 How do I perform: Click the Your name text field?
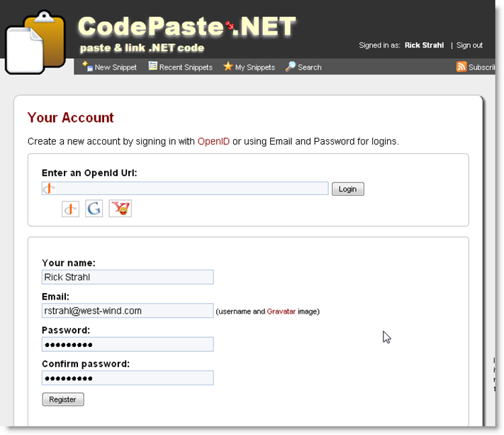128,277
